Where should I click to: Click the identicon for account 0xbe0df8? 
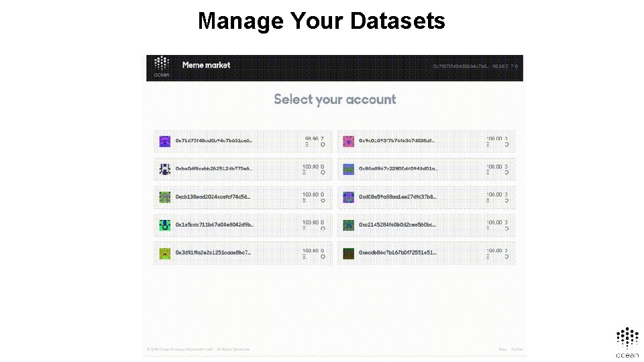[164, 170]
